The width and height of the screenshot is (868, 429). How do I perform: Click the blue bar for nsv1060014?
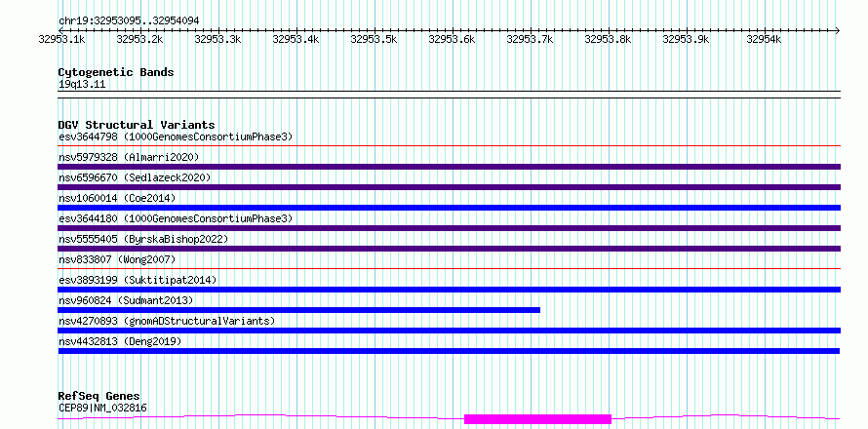pyautogui.click(x=449, y=208)
